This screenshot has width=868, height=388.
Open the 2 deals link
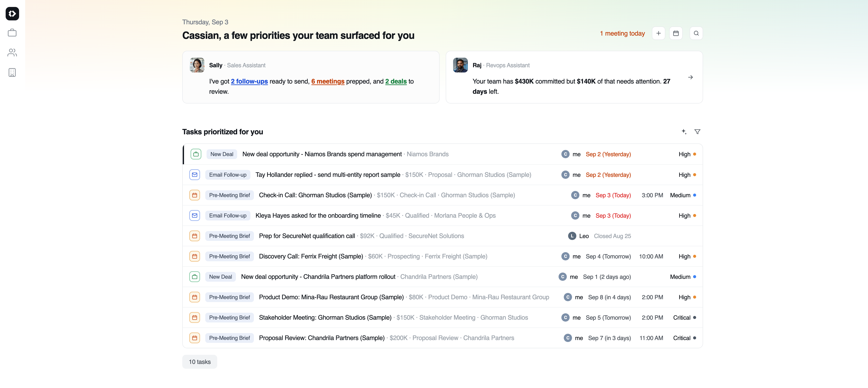click(x=396, y=81)
